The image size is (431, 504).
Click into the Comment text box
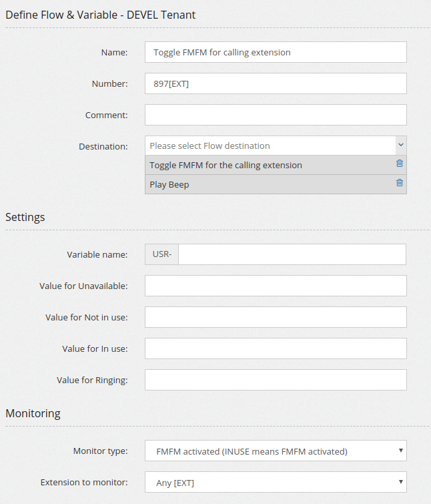(x=276, y=115)
